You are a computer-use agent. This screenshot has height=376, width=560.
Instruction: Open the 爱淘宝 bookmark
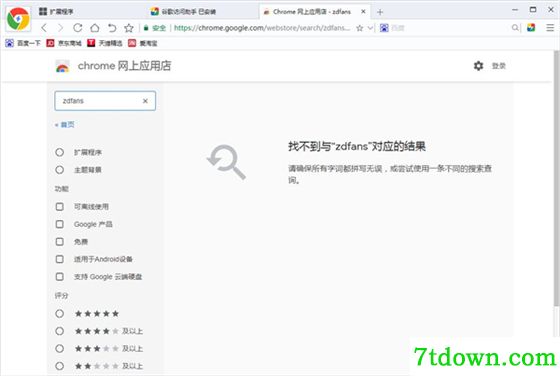click(x=143, y=43)
